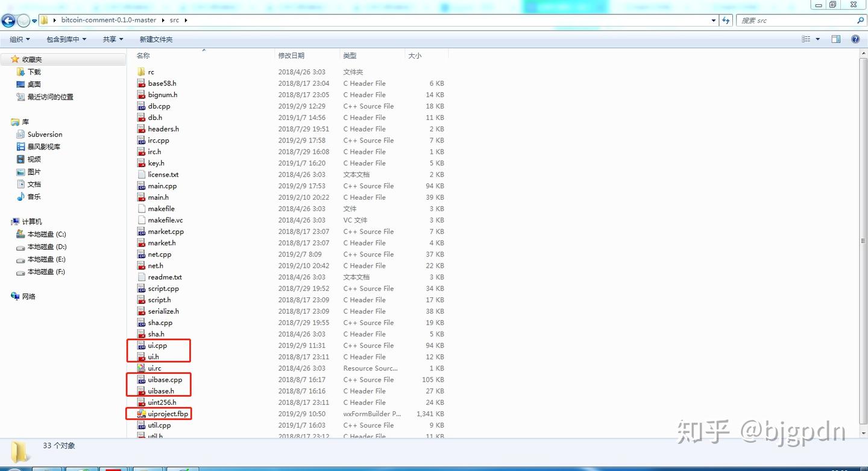Select the file named makefile.vc
868x471 pixels.
pos(166,220)
